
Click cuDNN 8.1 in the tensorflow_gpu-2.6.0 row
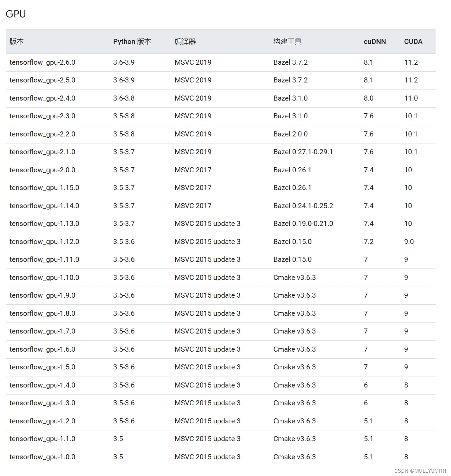click(369, 62)
